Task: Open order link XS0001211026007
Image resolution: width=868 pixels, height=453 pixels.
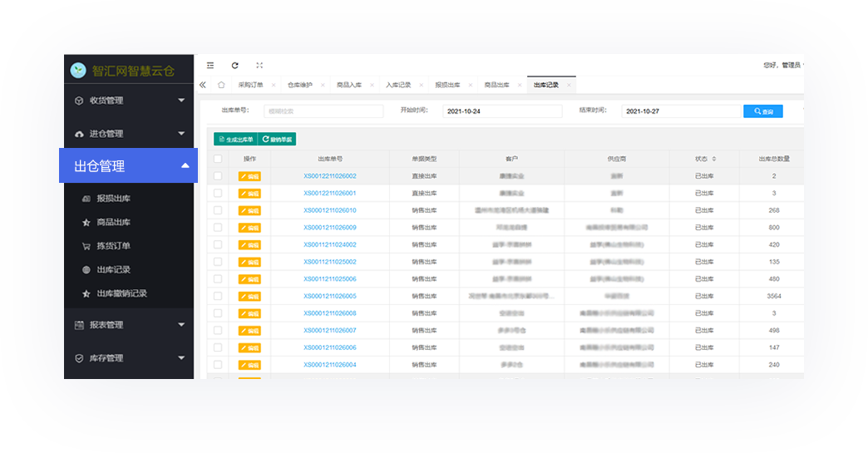Action: click(330, 330)
